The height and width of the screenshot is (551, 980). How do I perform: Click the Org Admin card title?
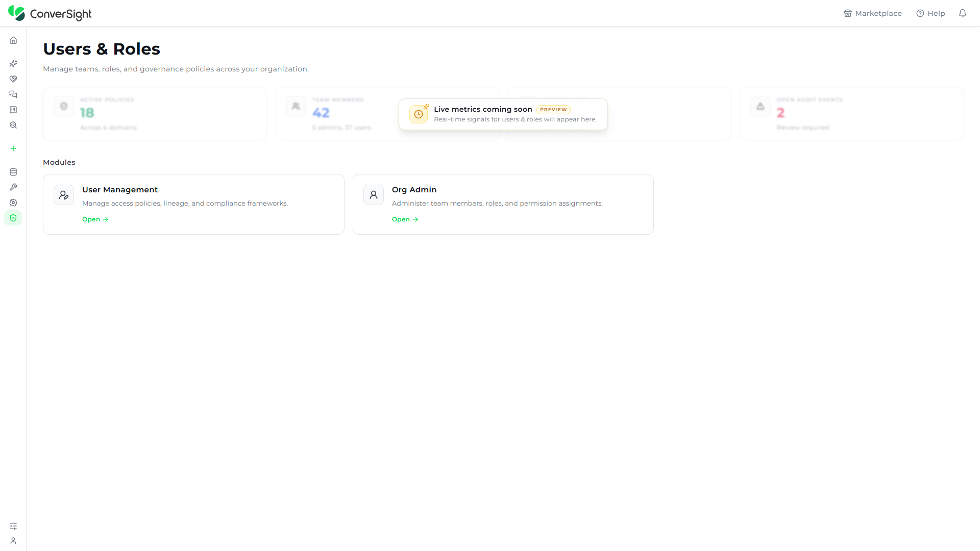tap(414, 190)
